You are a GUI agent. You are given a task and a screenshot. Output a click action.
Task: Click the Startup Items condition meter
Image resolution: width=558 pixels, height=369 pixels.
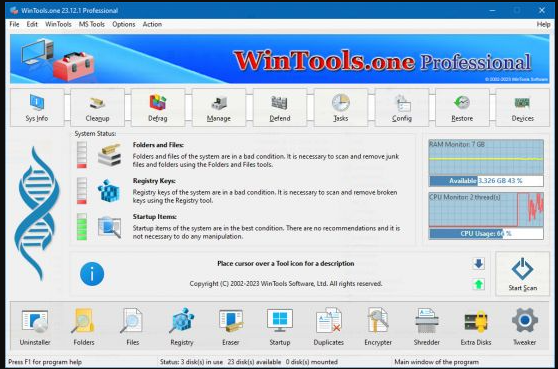point(82,227)
